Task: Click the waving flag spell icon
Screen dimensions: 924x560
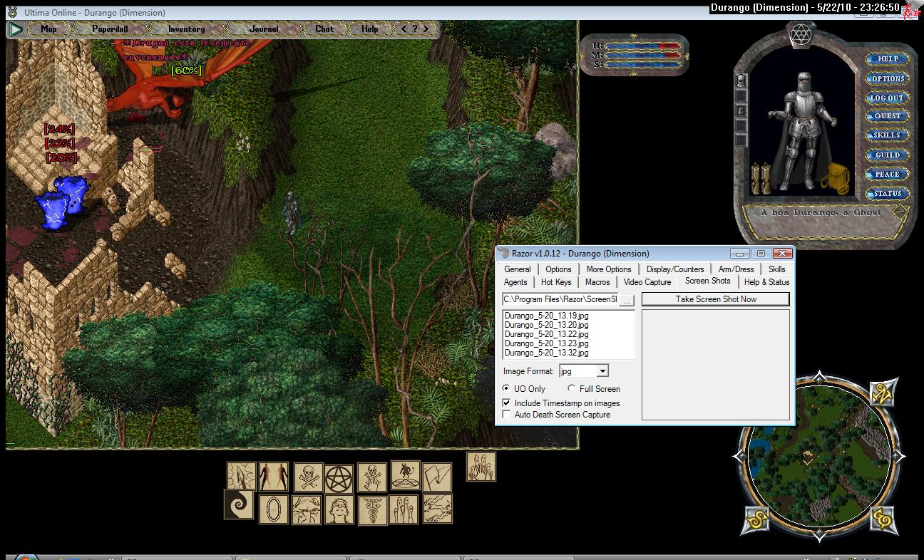Action: click(x=437, y=477)
